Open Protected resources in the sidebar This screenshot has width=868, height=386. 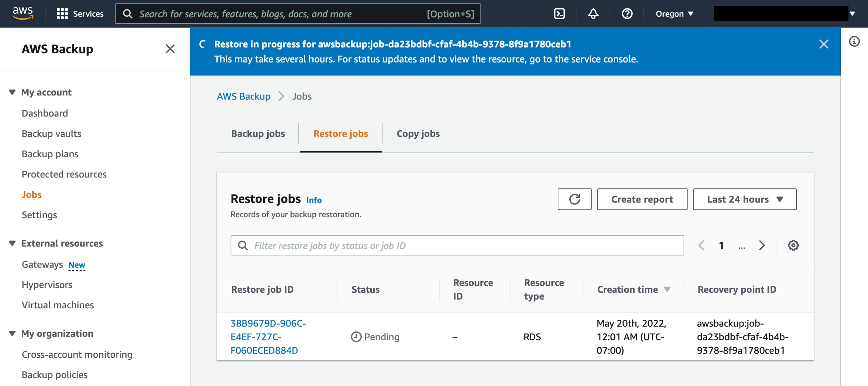click(x=64, y=174)
